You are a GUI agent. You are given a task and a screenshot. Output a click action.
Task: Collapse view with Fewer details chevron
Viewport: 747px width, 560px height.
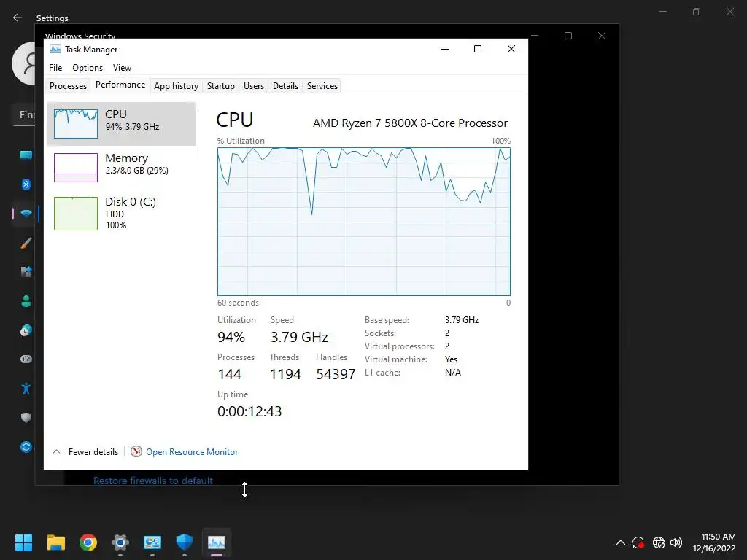click(x=56, y=451)
